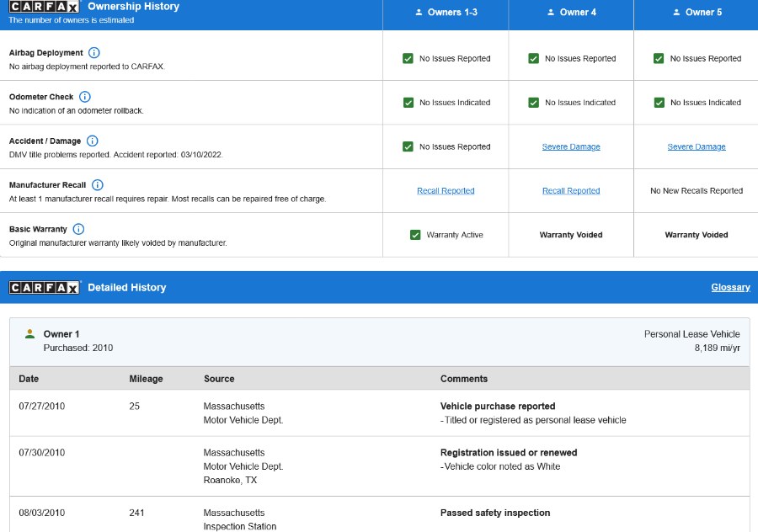Click the Airbag Deployment row label
Image resolution: width=758 pixels, height=532 pixels.
[46, 53]
